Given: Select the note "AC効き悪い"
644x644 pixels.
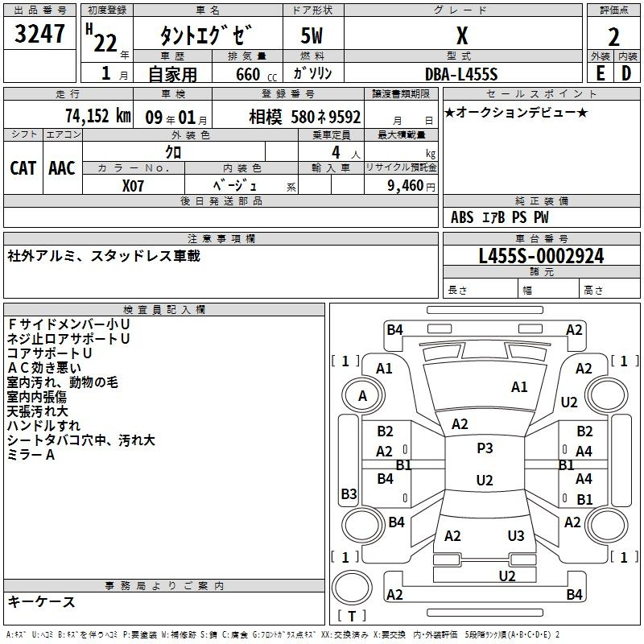Looking at the screenshot, I should [44, 368].
